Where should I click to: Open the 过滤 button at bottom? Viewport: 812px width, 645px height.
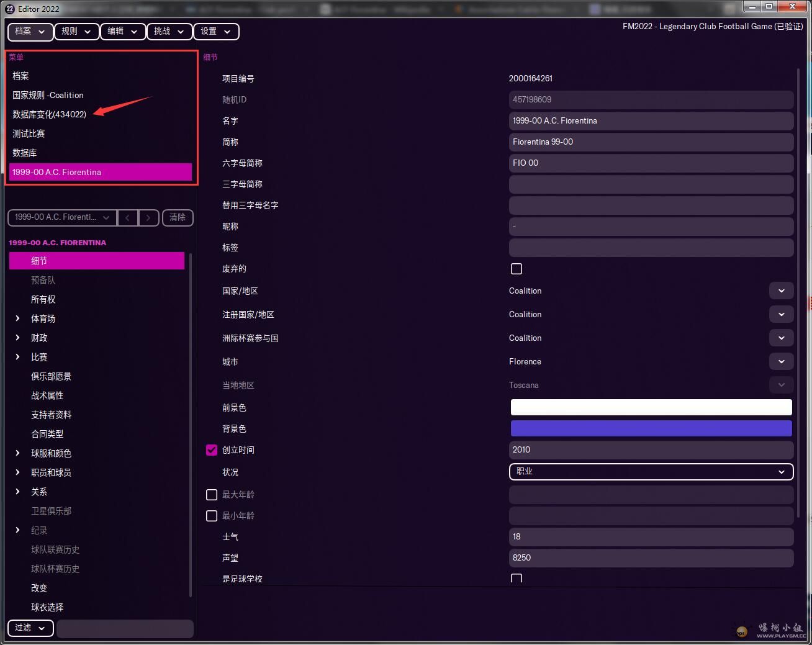[x=30, y=628]
